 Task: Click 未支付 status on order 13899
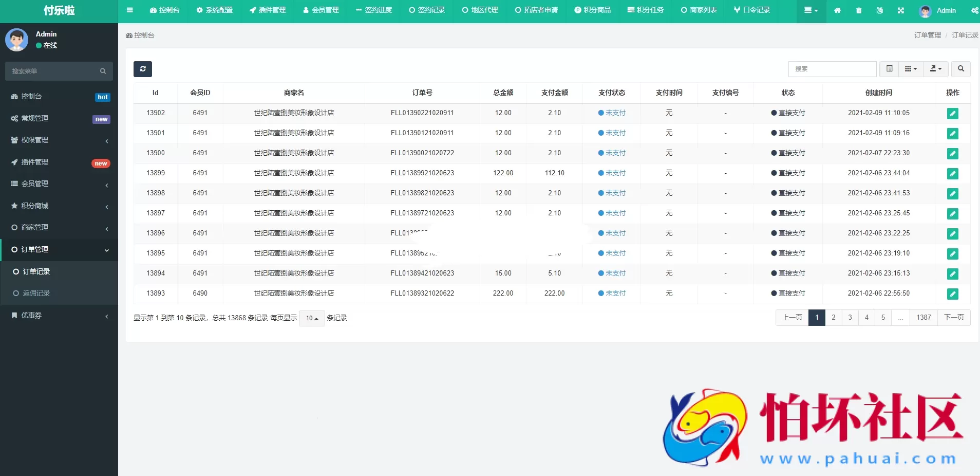pos(611,173)
